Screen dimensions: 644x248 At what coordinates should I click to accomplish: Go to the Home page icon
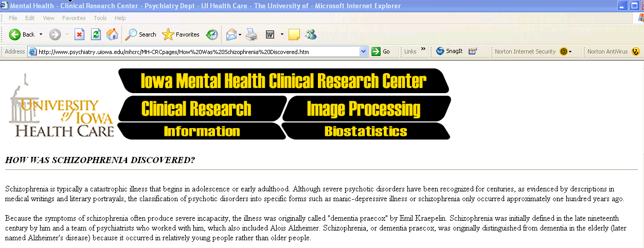pyautogui.click(x=112, y=34)
